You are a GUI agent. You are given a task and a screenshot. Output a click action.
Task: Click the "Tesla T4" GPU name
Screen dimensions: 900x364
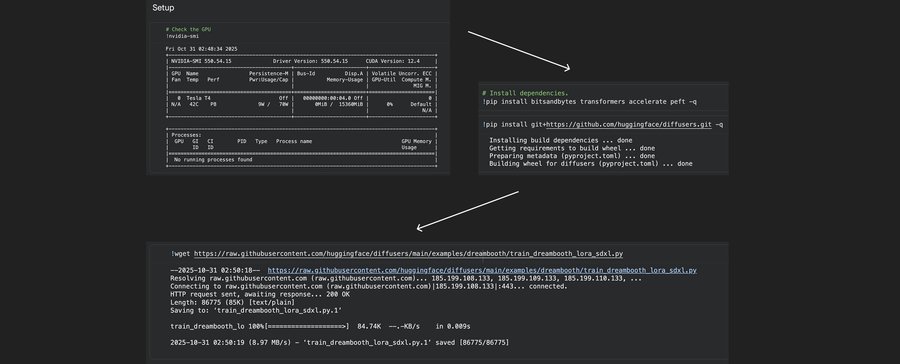(x=198, y=98)
